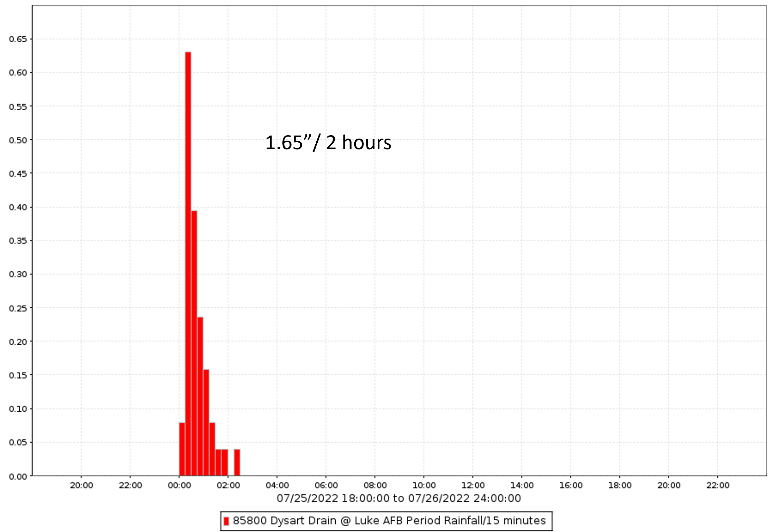This screenshot has height=532, width=773.
Task: Click the first 20:00 x-axis label at left
Action: (x=81, y=485)
